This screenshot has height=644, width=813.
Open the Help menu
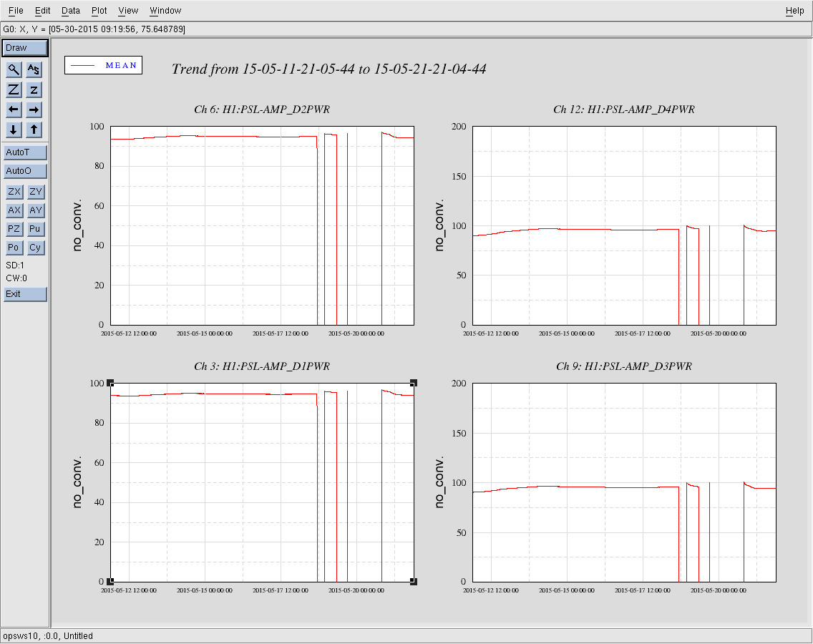tap(794, 10)
